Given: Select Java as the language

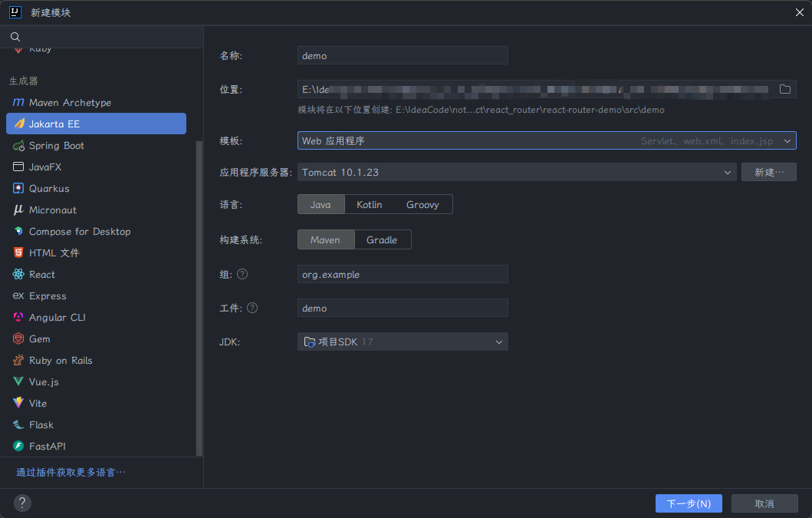Looking at the screenshot, I should click(321, 204).
